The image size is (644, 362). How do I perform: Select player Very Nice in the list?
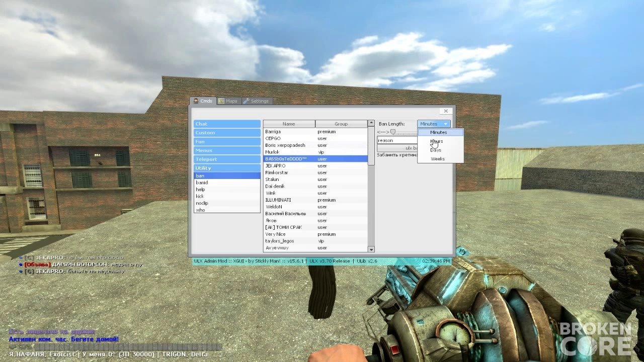click(315, 234)
